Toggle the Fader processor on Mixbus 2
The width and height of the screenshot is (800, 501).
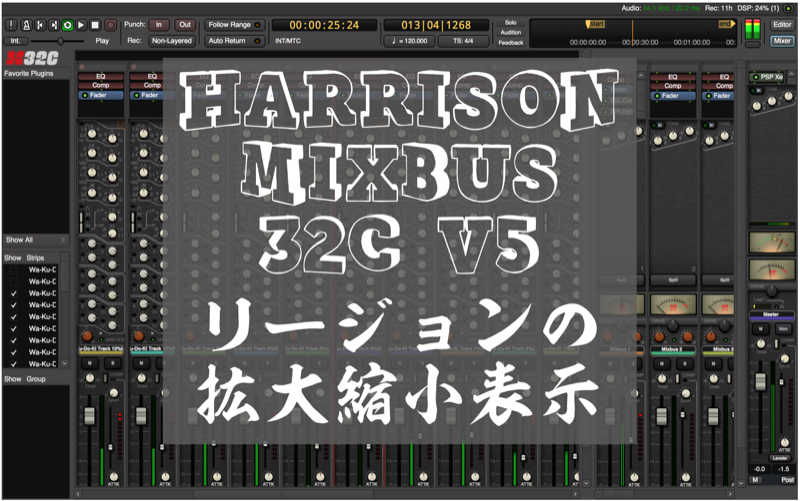click(x=673, y=95)
